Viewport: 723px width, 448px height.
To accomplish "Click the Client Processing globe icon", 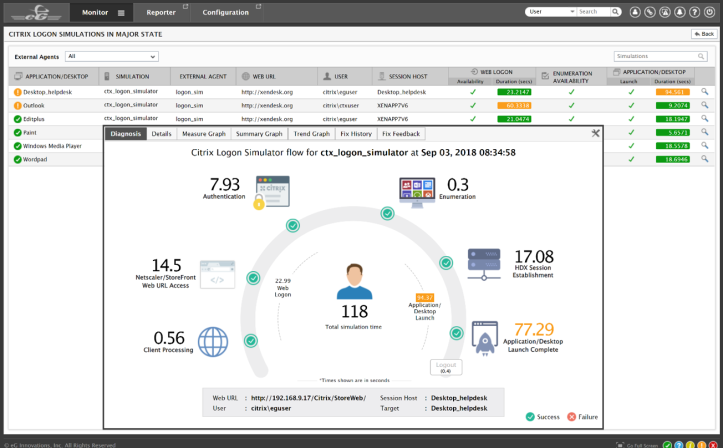I will (213, 342).
